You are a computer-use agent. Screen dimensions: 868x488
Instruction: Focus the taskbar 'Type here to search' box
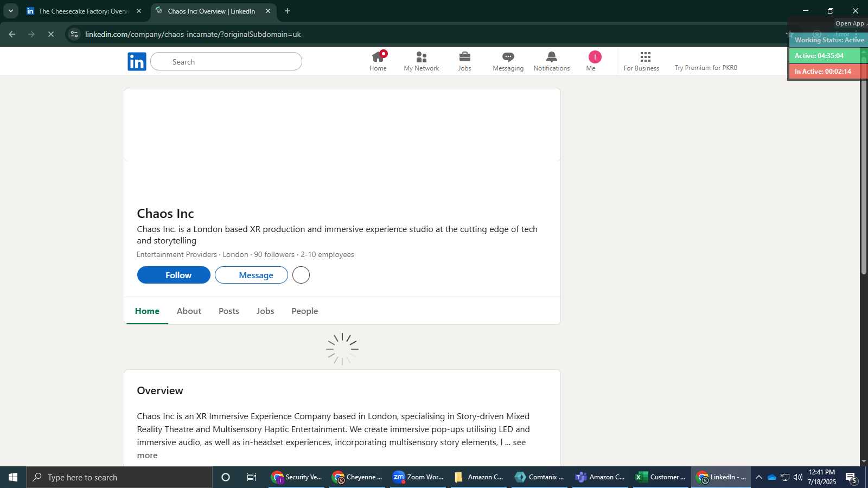click(x=119, y=477)
